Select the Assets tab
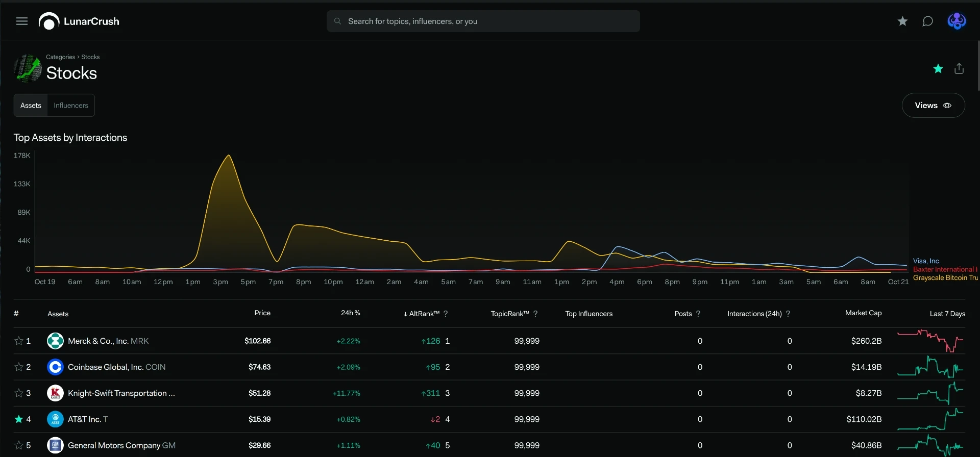This screenshot has width=980, height=457. [31, 106]
